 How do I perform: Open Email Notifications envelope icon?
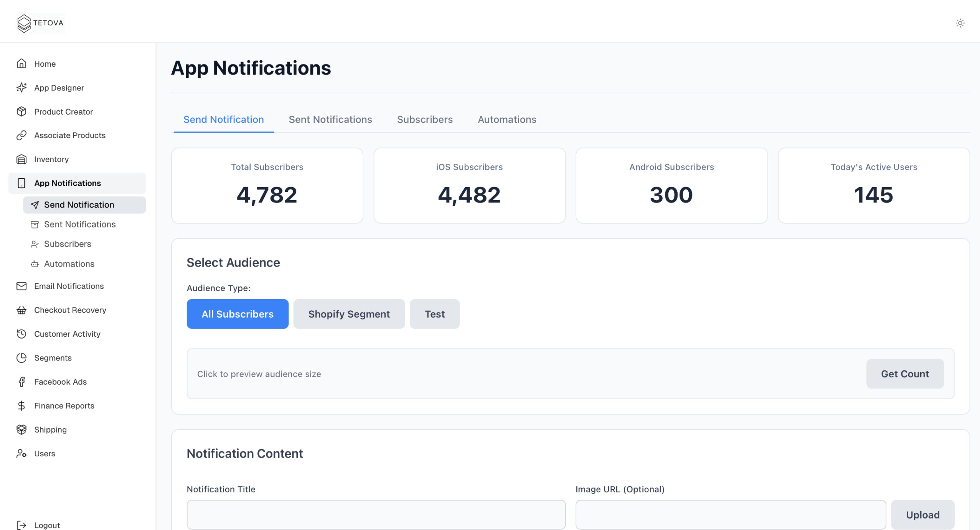(x=22, y=286)
